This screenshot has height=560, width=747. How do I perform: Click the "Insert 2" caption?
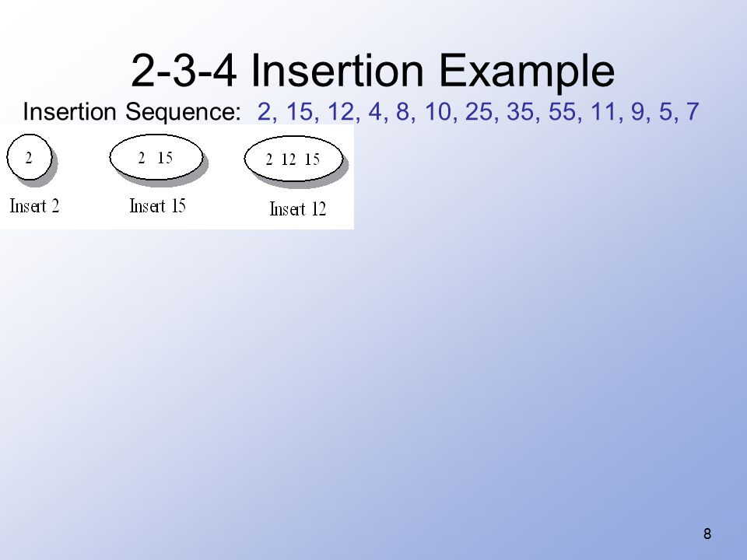35,206
